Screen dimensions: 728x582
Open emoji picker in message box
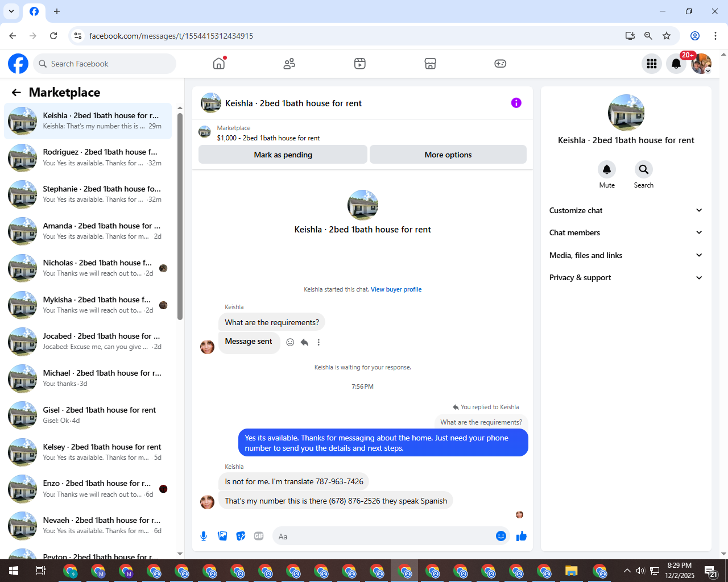(501, 536)
